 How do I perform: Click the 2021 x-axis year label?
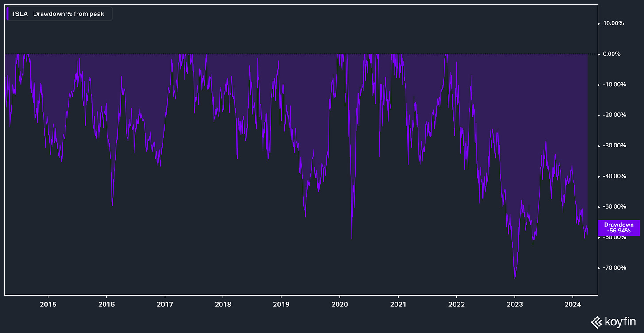click(398, 304)
